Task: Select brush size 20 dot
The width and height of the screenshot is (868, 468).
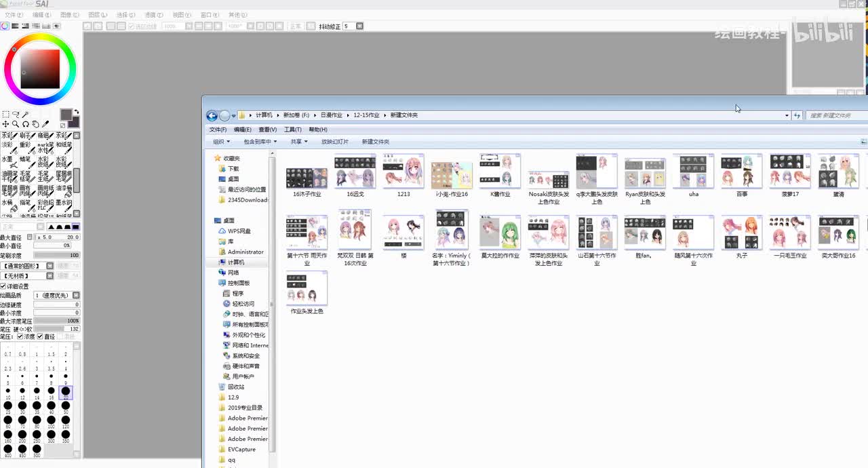Action: coord(66,391)
